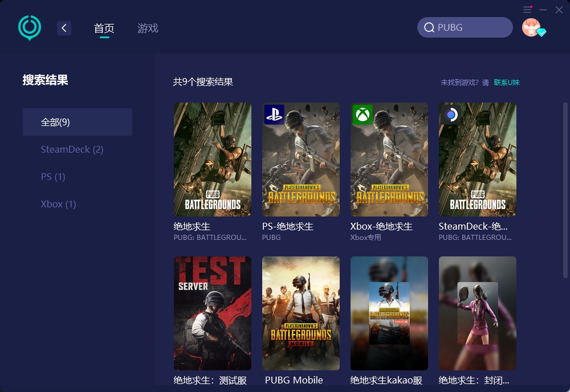This screenshot has width=570, height=392.
Task: Open the 联系U妹 contact link
Action: click(507, 82)
